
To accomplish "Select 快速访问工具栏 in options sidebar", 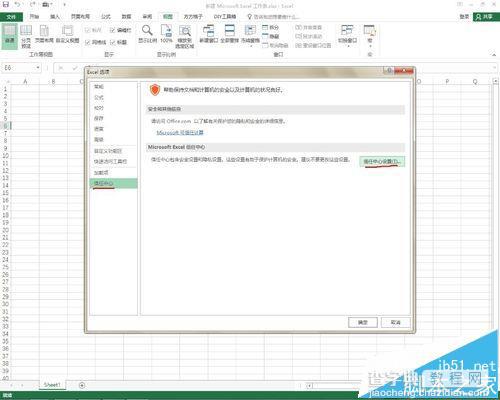I will (x=114, y=162).
